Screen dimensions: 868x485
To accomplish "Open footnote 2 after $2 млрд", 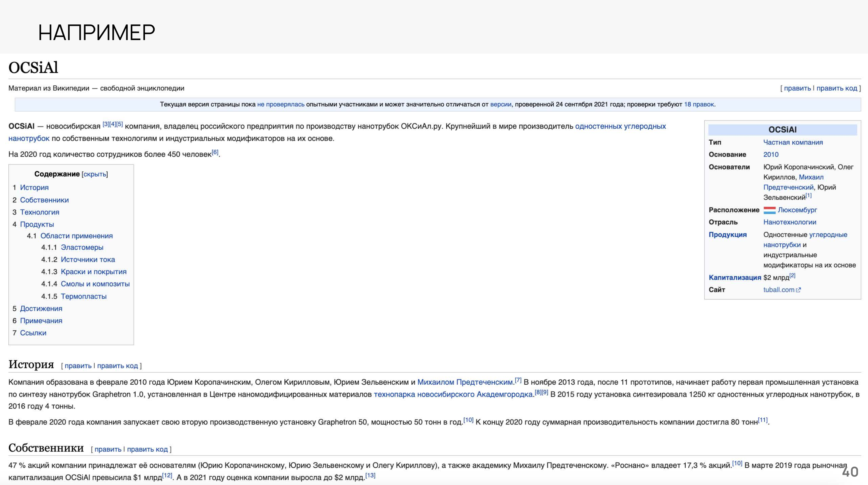I will click(792, 275).
